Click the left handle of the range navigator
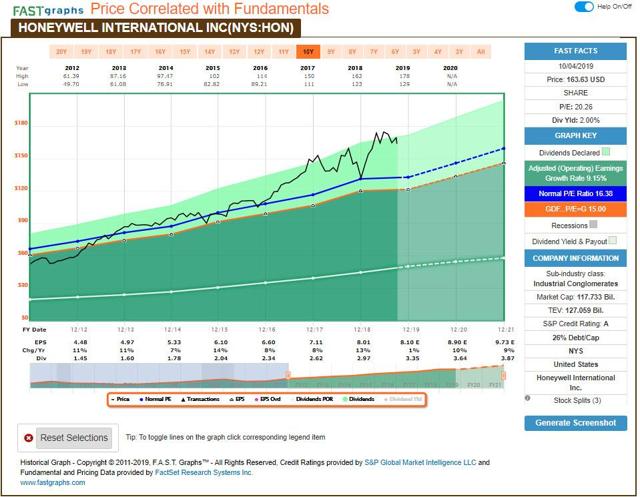The width and height of the screenshot is (640, 497). [x=288, y=375]
